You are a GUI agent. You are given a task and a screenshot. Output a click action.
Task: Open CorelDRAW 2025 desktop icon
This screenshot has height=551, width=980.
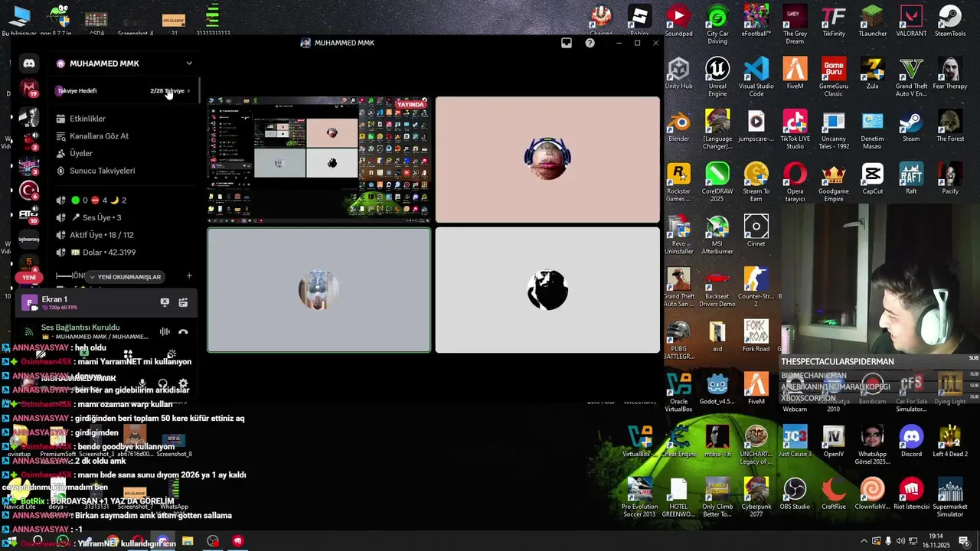717,182
